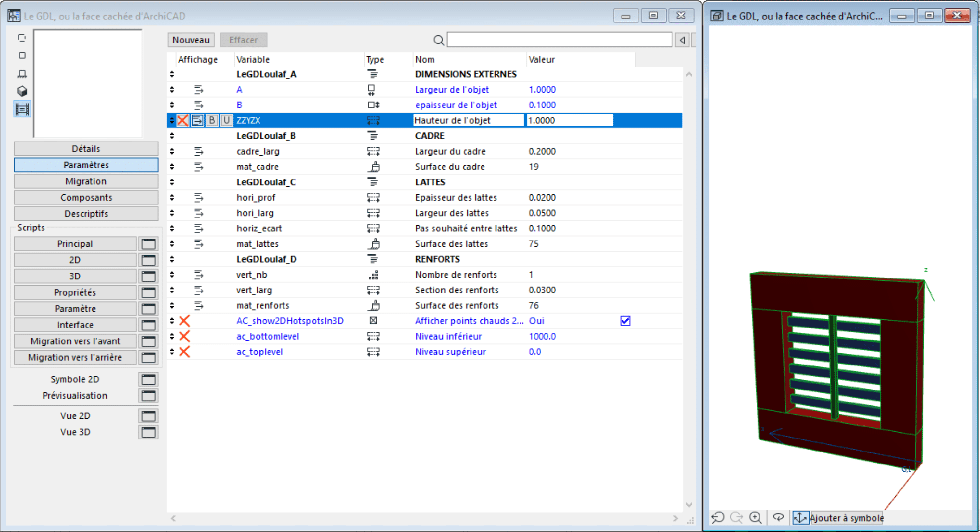Open the Principal script
The width and height of the screenshot is (980, 532).
point(75,244)
